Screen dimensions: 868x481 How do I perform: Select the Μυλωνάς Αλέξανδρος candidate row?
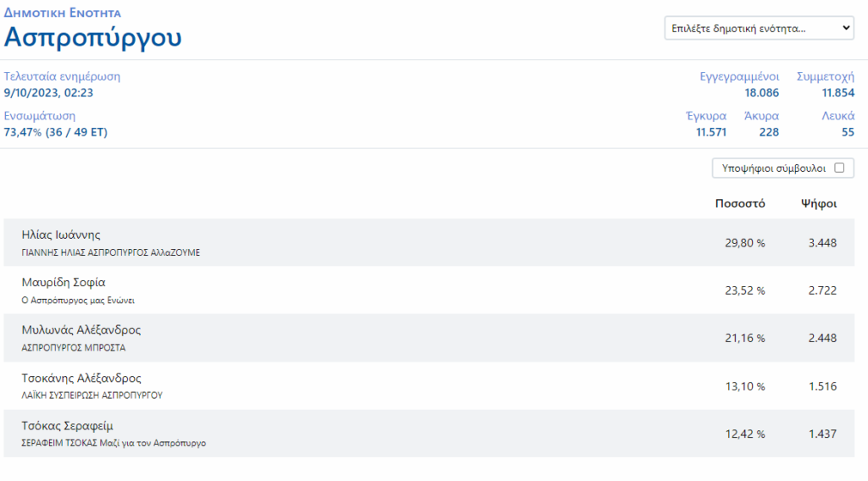pos(429,338)
